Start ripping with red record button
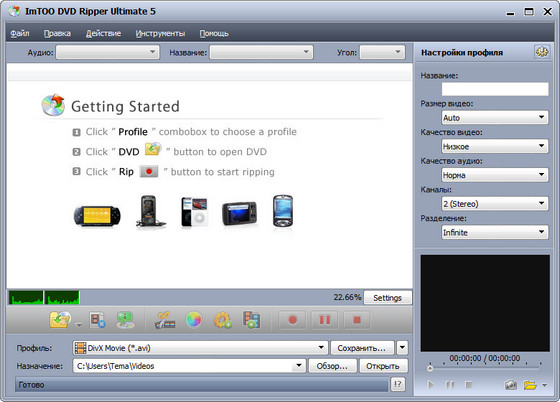This screenshot has height=402, width=560. coord(292,320)
